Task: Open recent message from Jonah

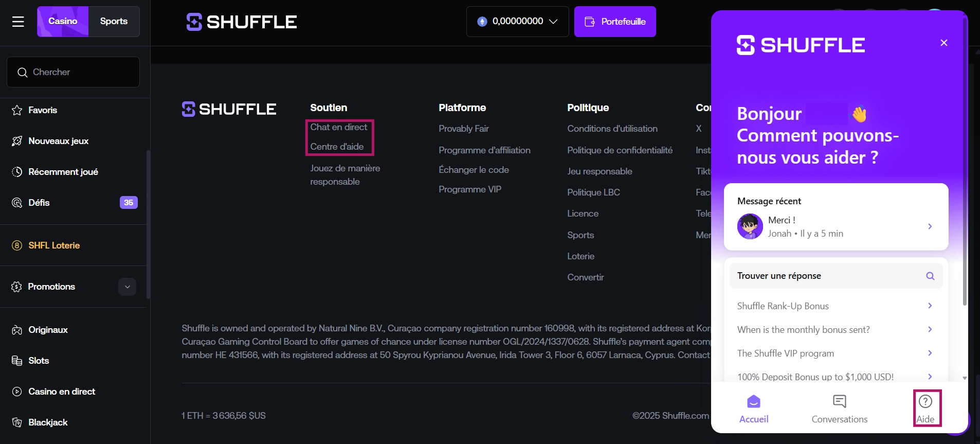Action: (836, 226)
